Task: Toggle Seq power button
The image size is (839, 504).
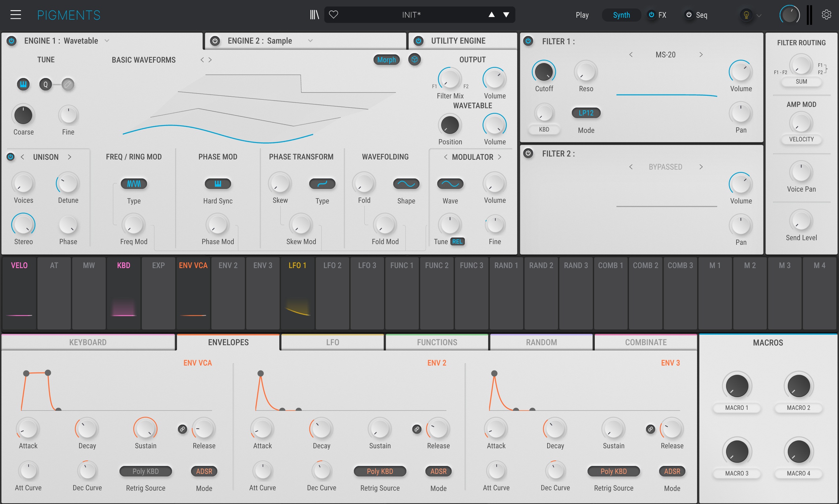Action: coord(689,15)
